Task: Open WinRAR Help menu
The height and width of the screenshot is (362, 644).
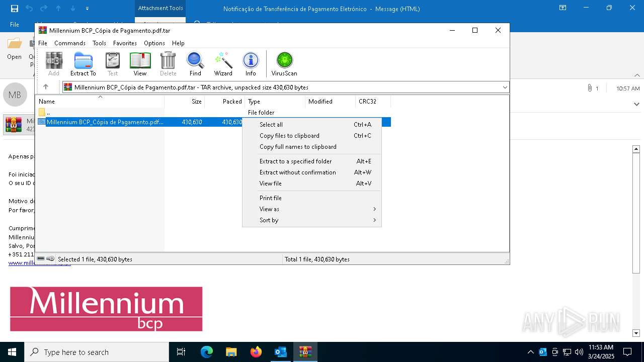Action: click(178, 43)
